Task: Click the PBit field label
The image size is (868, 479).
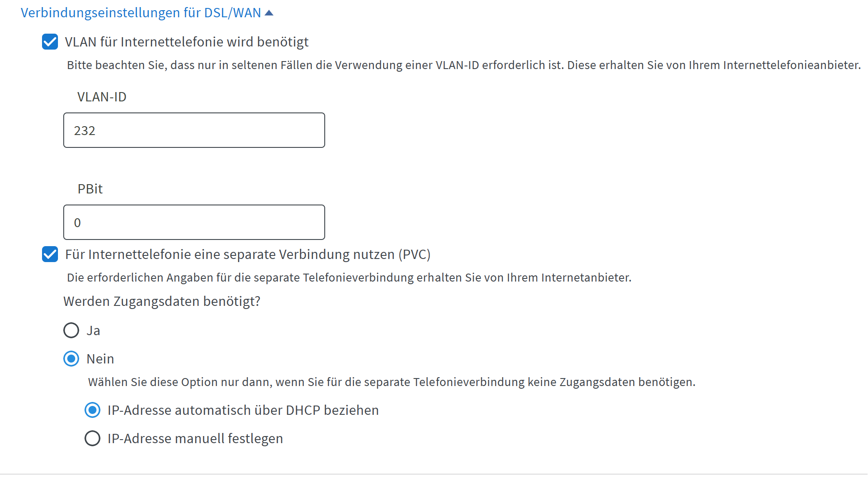Action: click(x=90, y=189)
